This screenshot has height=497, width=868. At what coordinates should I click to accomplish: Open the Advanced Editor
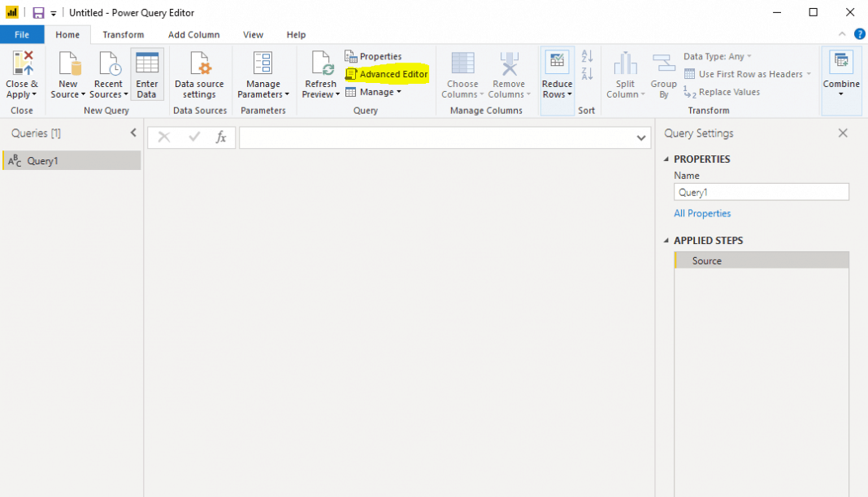[392, 74]
